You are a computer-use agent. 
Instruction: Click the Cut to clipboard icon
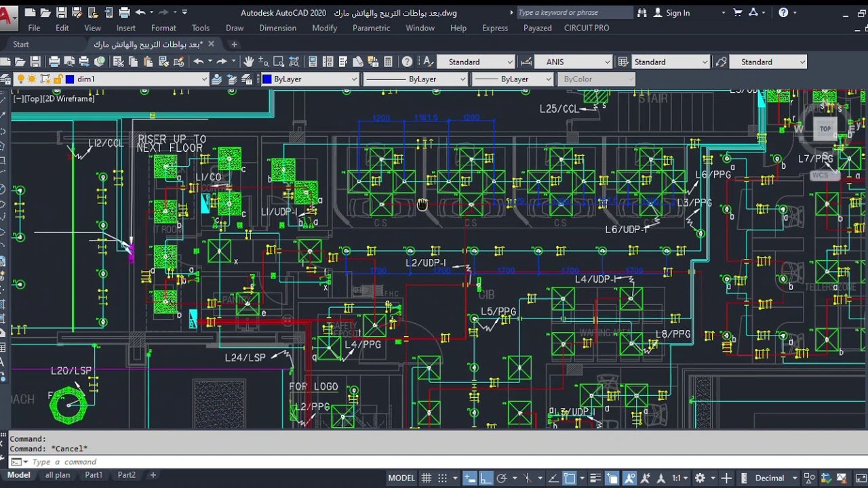tap(118, 62)
